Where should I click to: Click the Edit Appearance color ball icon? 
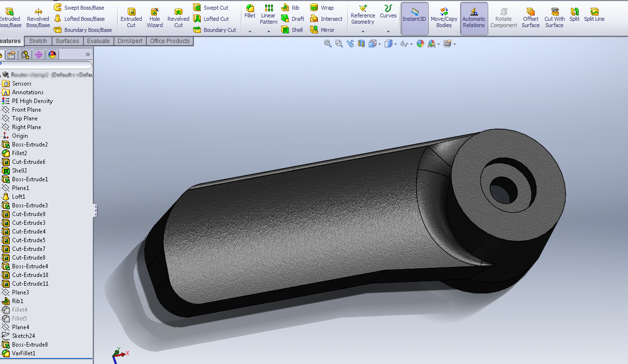420,44
